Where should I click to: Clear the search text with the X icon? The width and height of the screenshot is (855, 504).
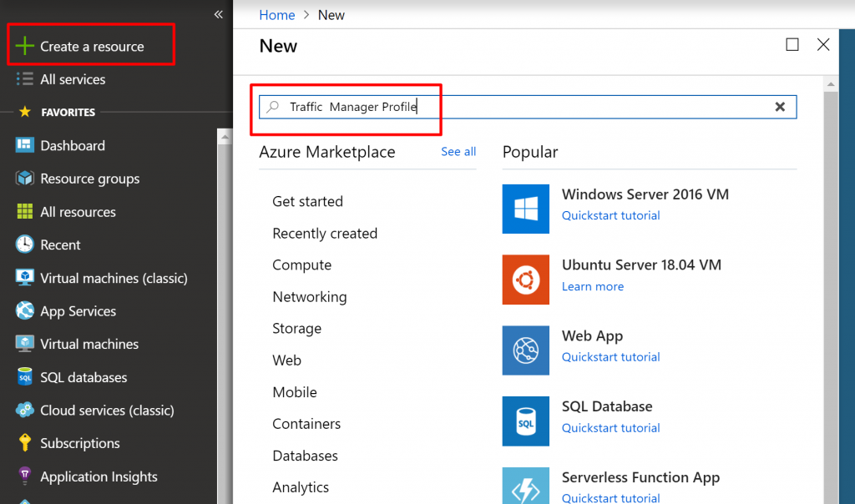781,107
